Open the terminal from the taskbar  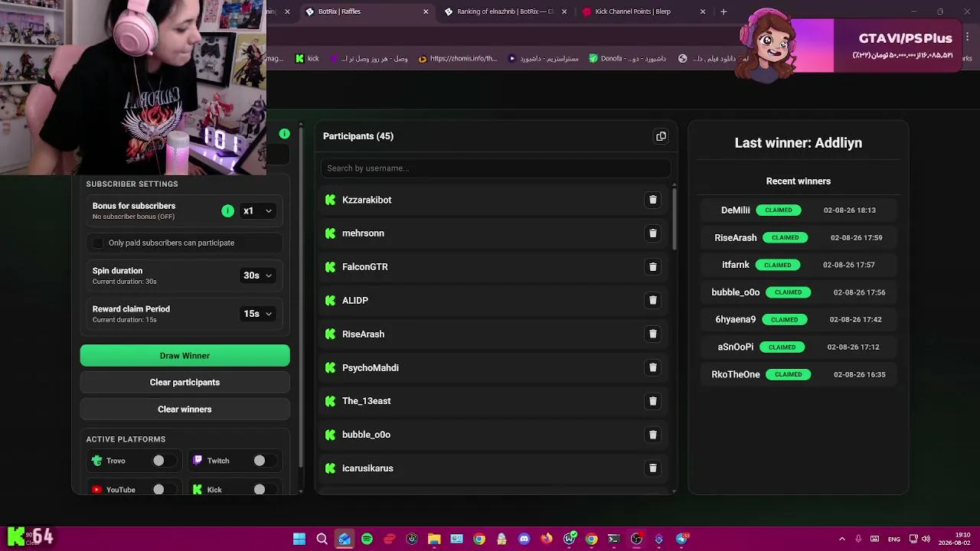tap(613, 539)
